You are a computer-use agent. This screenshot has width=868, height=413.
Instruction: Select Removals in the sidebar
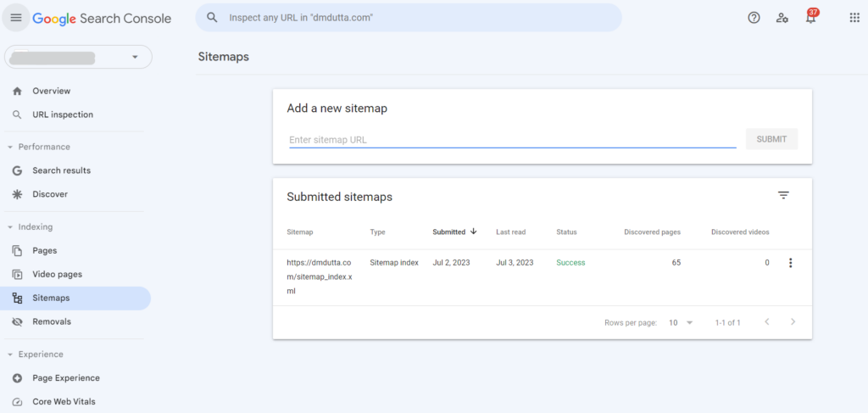click(51, 321)
